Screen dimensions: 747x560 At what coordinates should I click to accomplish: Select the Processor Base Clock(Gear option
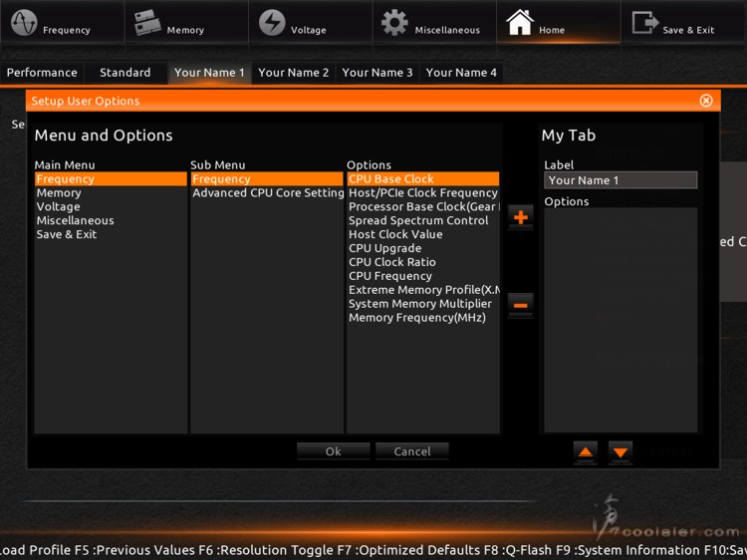tap(423, 207)
